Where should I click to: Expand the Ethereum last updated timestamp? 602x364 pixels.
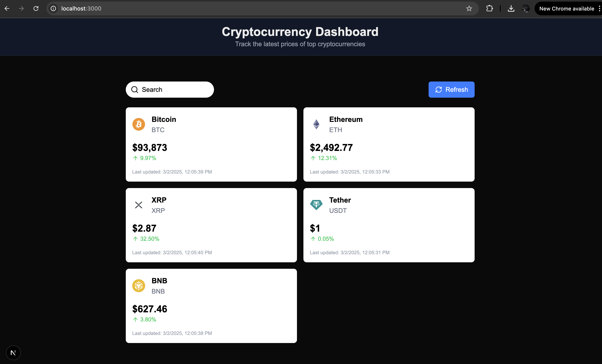tap(350, 172)
